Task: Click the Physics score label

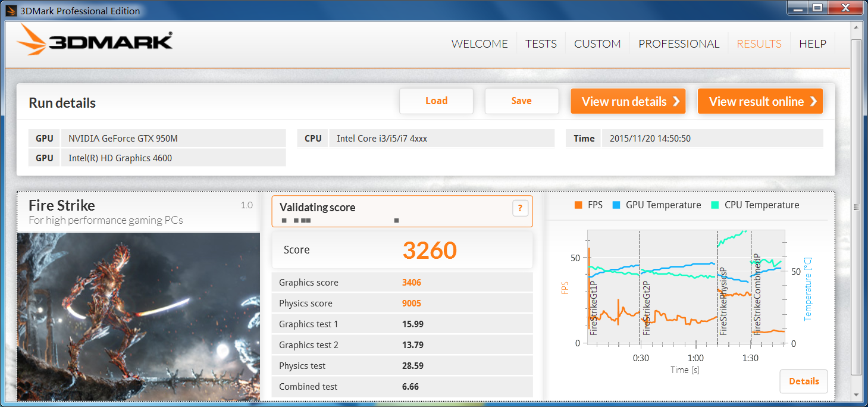Action: coord(306,303)
